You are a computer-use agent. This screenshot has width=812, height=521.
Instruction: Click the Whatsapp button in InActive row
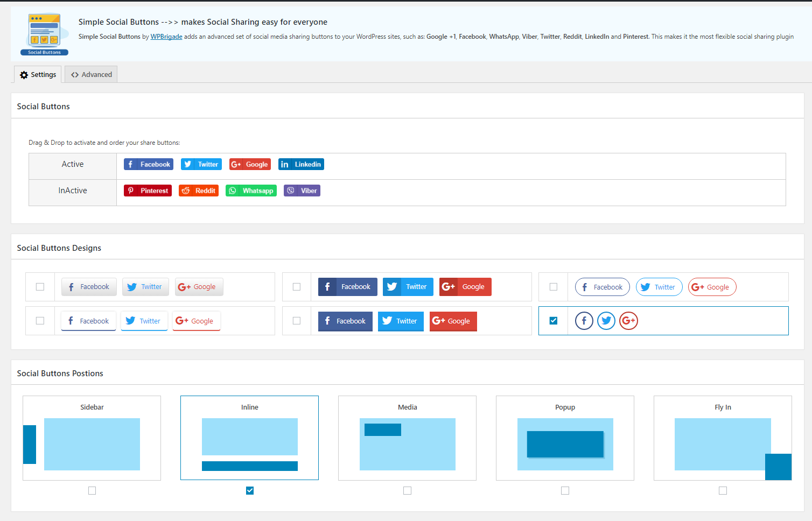[251, 191]
